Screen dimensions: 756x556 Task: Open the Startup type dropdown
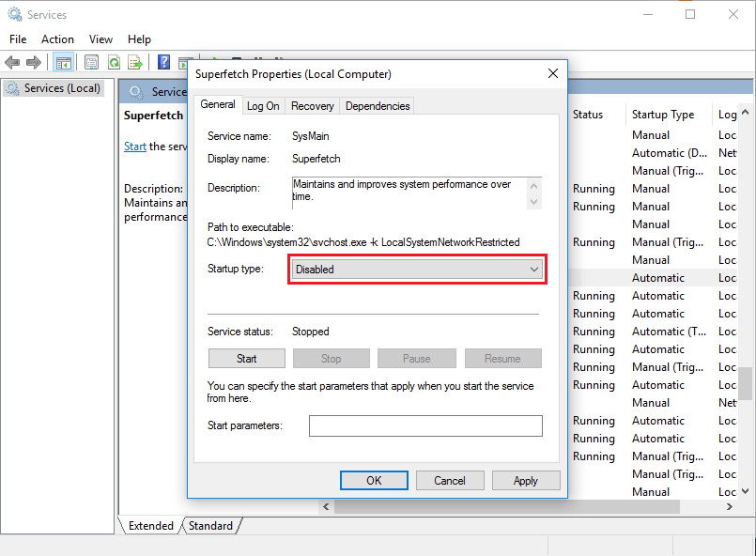(x=416, y=270)
